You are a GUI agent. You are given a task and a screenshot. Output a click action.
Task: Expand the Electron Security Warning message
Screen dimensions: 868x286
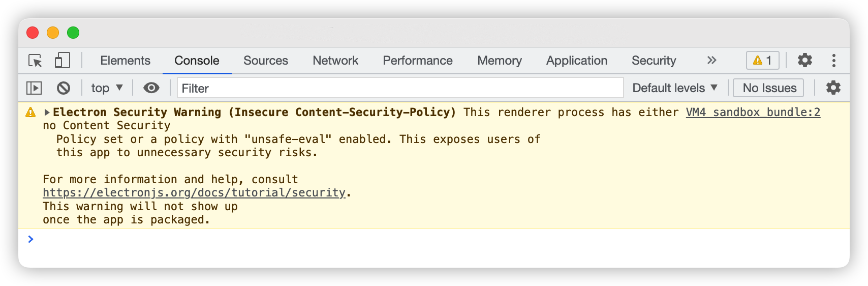(x=47, y=112)
